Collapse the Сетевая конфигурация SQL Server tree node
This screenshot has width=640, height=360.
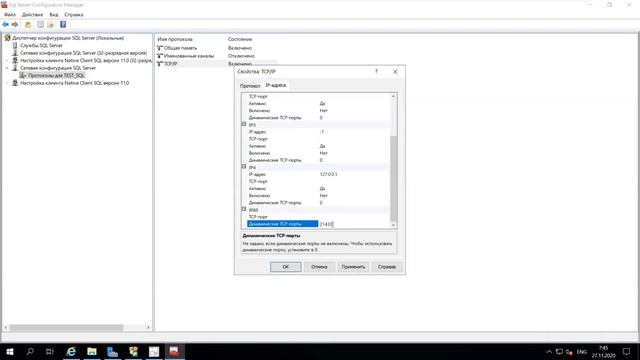tap(7, 68)
